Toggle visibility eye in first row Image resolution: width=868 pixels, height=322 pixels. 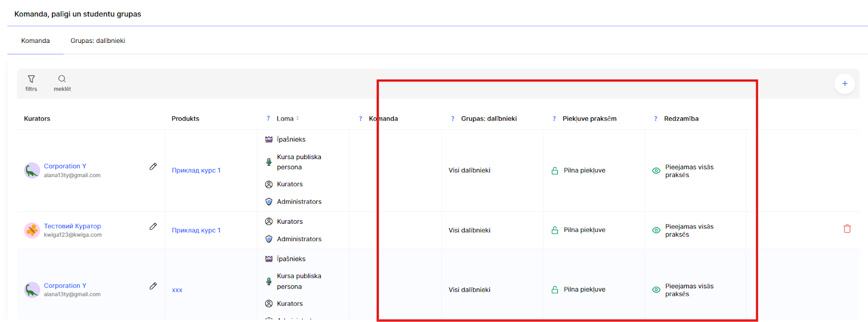[x=656, y=171]
